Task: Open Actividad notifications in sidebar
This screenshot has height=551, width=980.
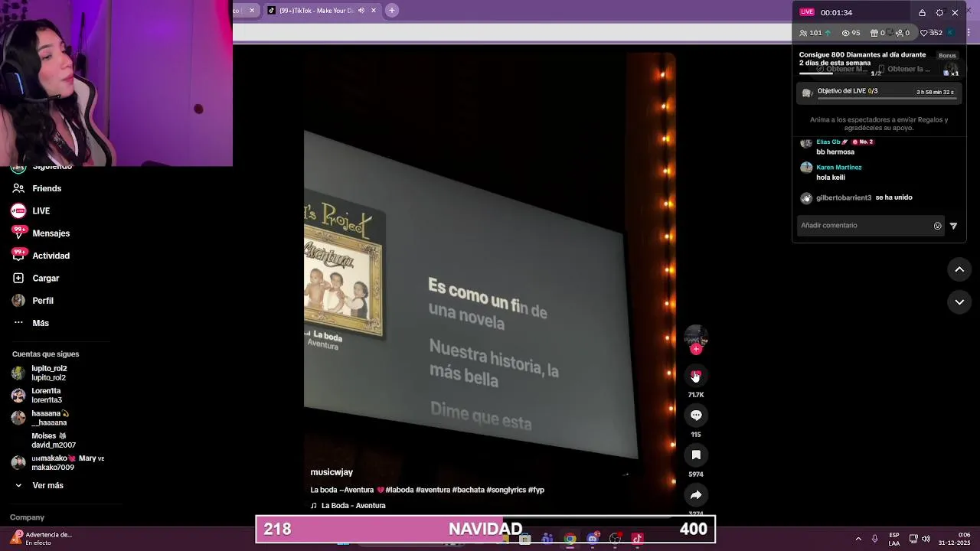Action: [41, 256]
